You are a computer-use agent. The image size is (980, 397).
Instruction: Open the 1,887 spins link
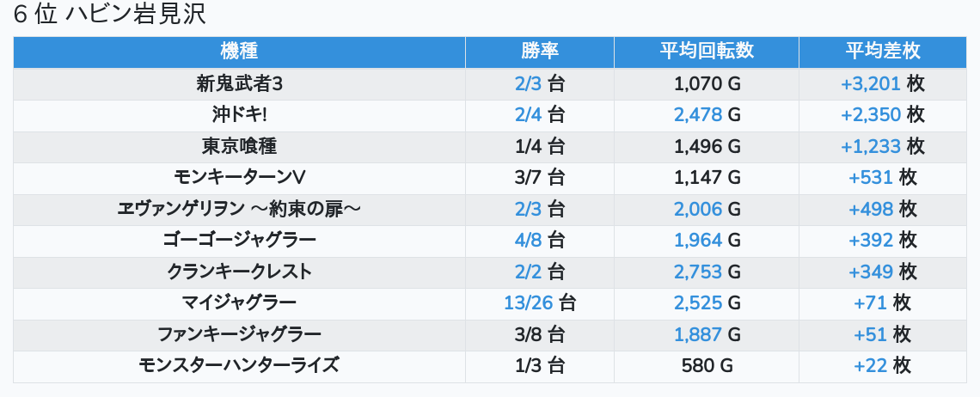(698, 334)
